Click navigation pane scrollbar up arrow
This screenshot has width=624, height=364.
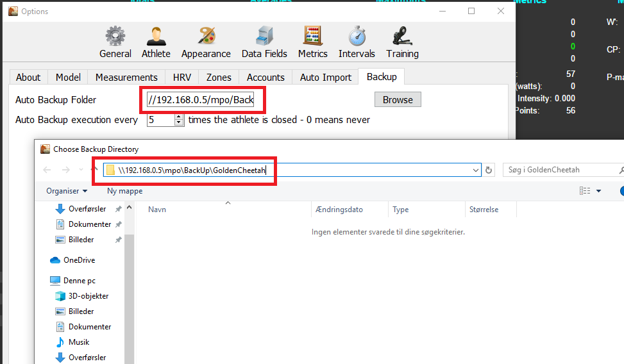click(129, 207)
